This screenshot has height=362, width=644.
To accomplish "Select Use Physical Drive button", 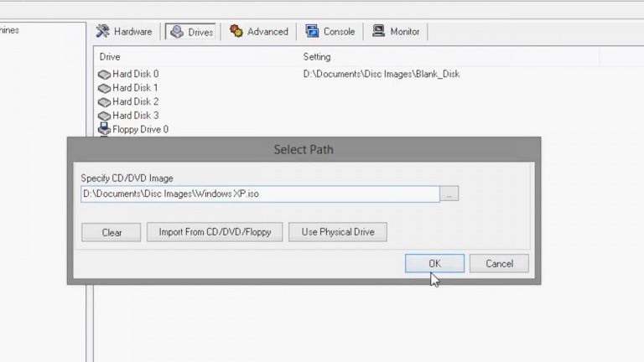I will tap(338, 232).
